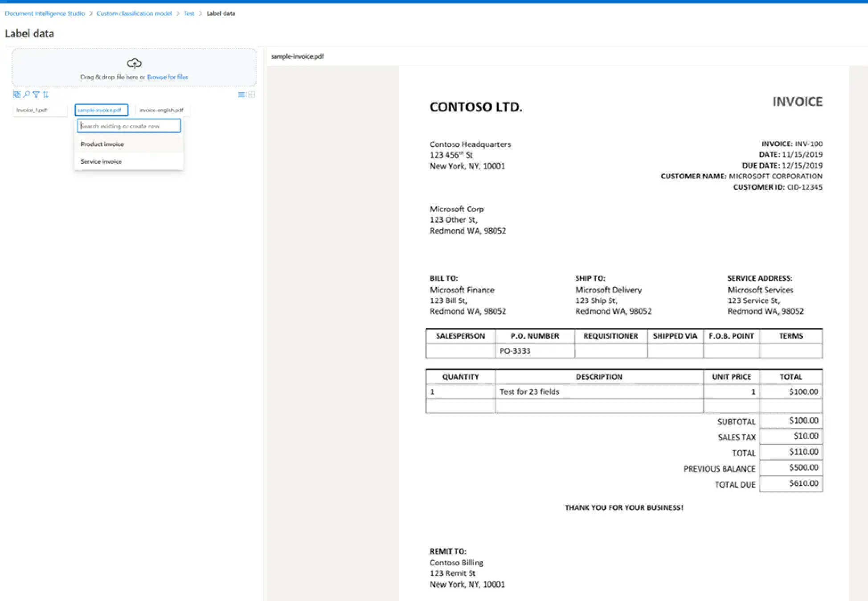Click the Browse for files link
This screenshot has width=868, height=601.
pos(168,77)
